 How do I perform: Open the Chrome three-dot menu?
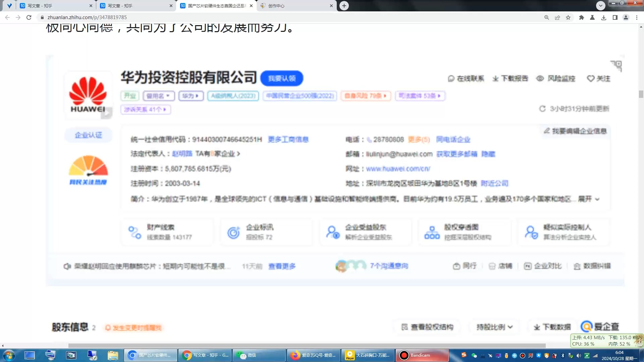(637, 17)
